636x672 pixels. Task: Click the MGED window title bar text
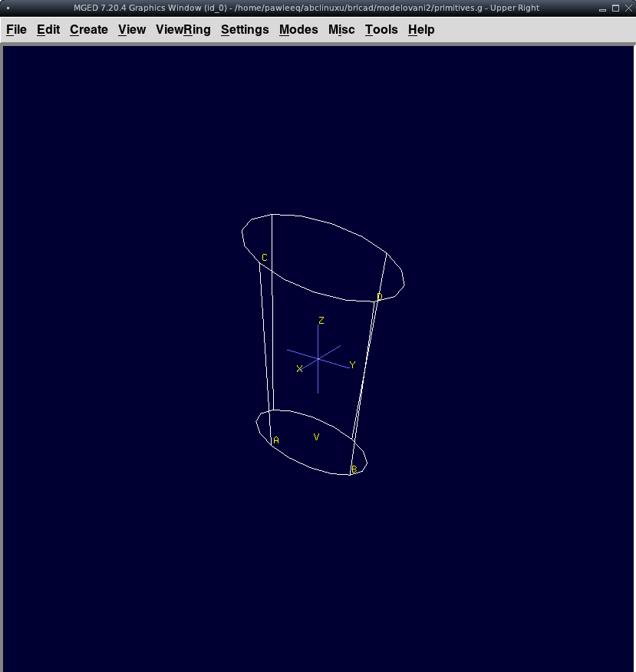coord(306,8)
